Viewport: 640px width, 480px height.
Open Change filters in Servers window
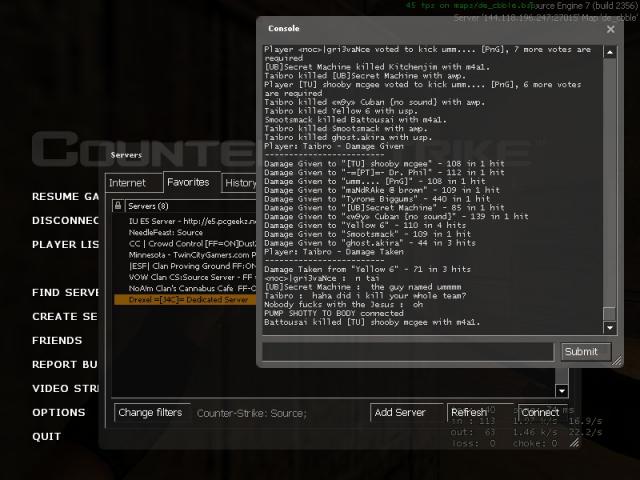click(x=152, y=413)
